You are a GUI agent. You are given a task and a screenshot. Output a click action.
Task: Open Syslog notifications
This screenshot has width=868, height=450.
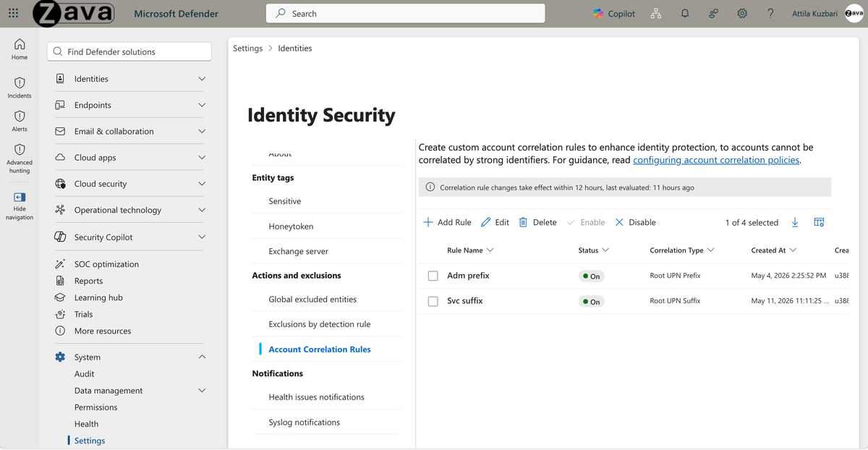[326, 423]
